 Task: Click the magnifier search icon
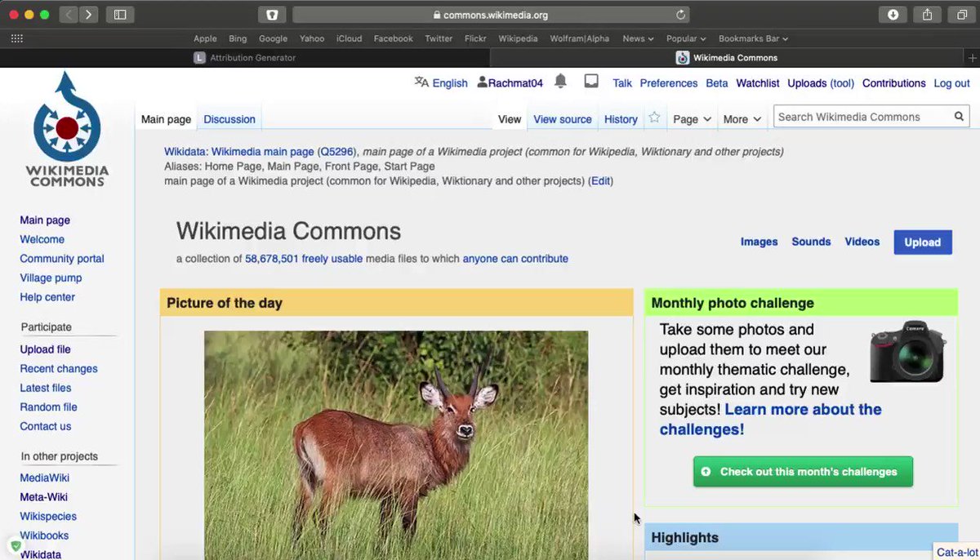[960, 117]
